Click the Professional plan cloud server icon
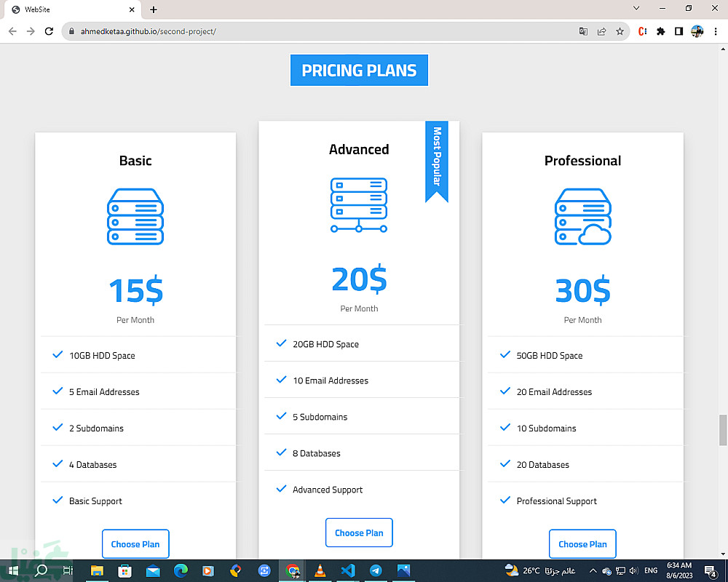The height and width of the screenshot is (582, 728). tap(582, 216)
